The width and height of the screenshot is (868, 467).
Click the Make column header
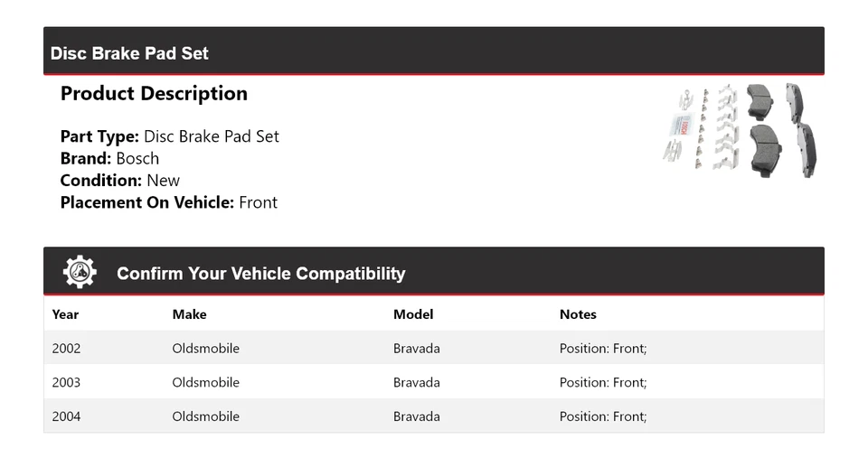pyautogui.click(x=189, y=314)
